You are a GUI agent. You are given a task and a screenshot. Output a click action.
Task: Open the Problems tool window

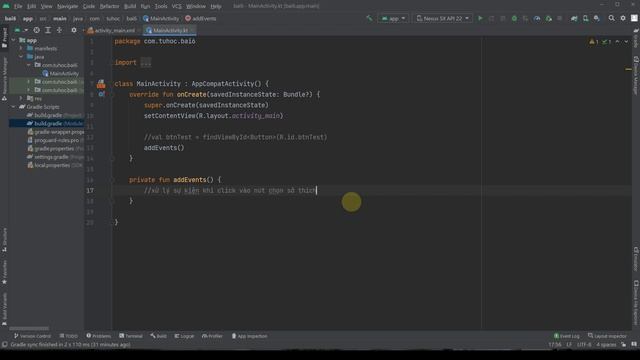[98, 336]
